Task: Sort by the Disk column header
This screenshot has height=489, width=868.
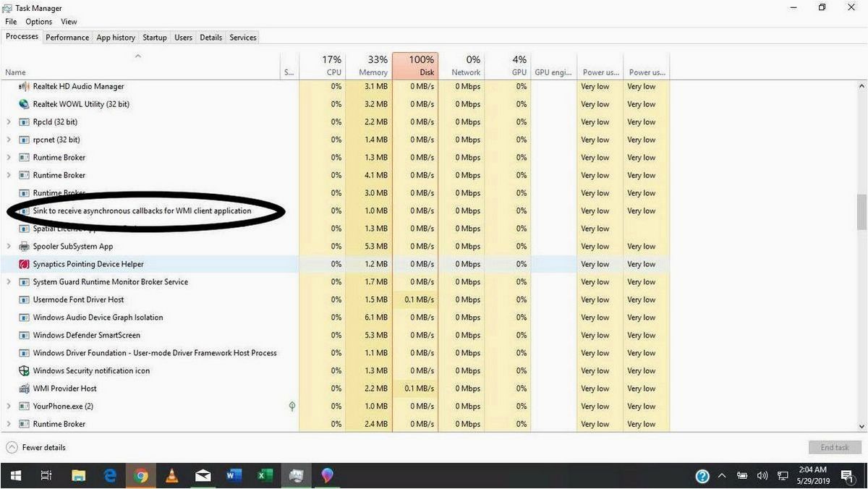Action: pyautogui.click(x=415, y=65)
